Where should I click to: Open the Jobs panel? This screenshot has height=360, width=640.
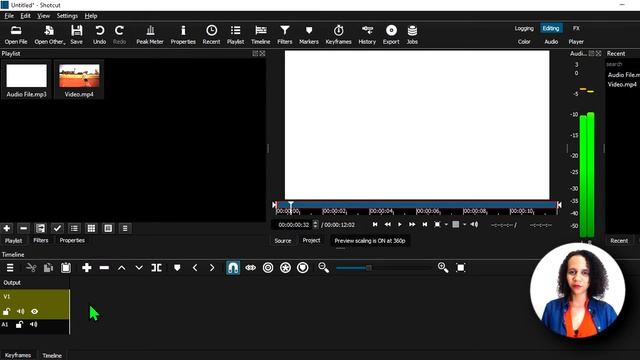point(412,35)
